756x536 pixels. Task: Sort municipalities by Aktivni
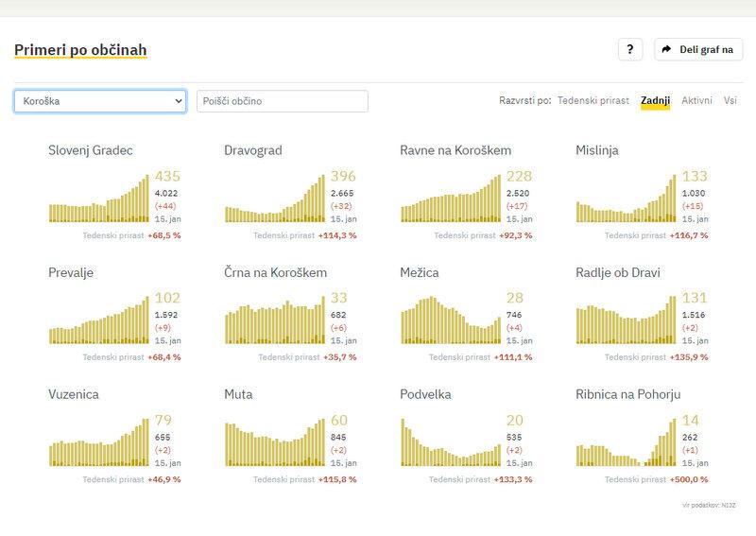pyautogui.click(x=696, y=100)
